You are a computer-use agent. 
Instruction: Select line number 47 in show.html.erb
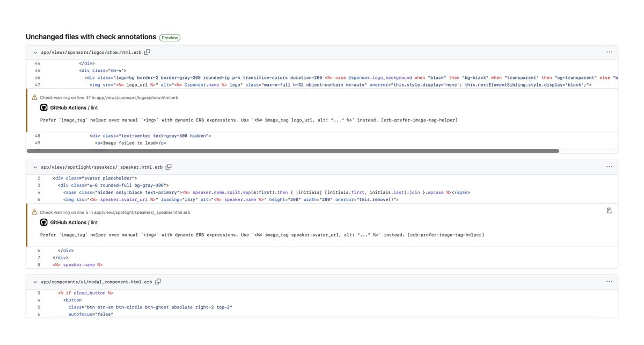[38, 84]
